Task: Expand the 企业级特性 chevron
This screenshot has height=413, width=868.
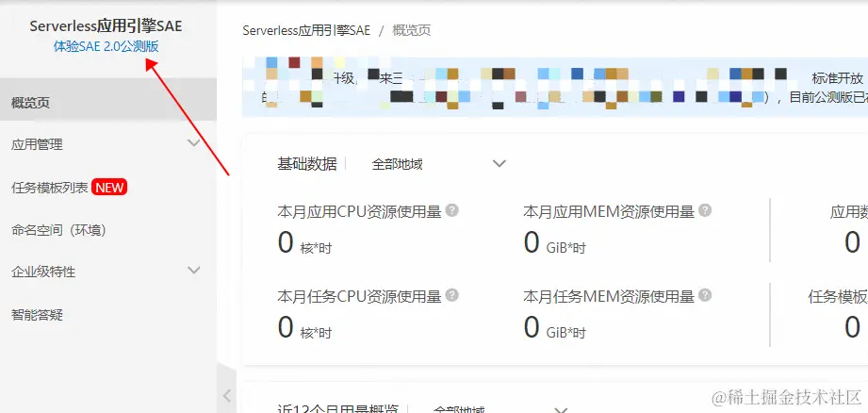Action: coord(194,271)
